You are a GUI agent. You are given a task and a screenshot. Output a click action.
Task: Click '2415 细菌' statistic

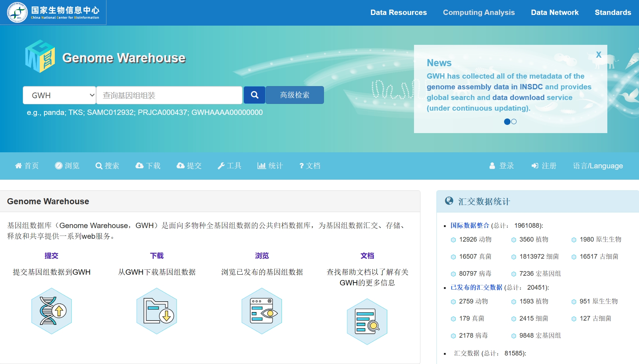(x=534, y=318)
